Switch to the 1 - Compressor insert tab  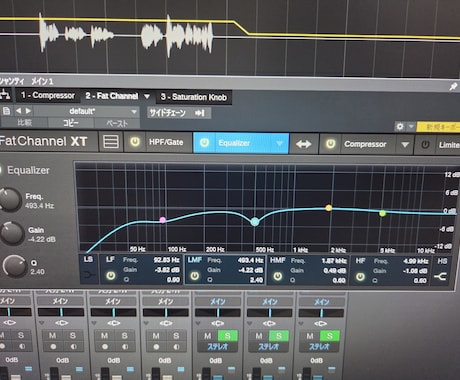(48, 95)
